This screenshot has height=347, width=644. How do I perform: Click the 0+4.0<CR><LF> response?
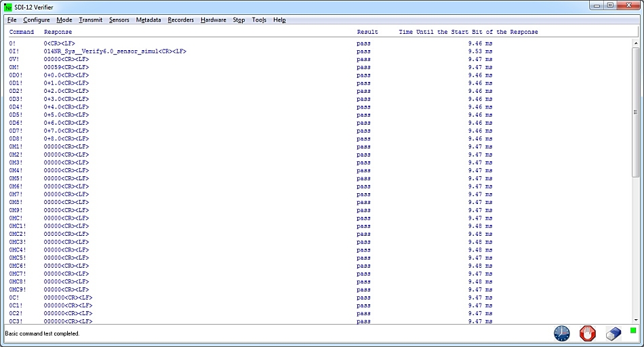pos(66,107)
